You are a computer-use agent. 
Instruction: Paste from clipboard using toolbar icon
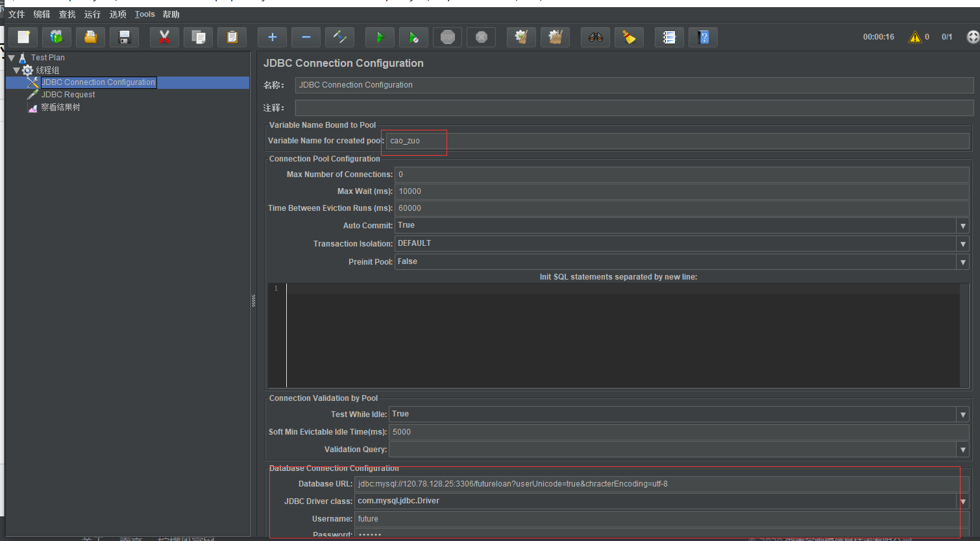[232, 37]
